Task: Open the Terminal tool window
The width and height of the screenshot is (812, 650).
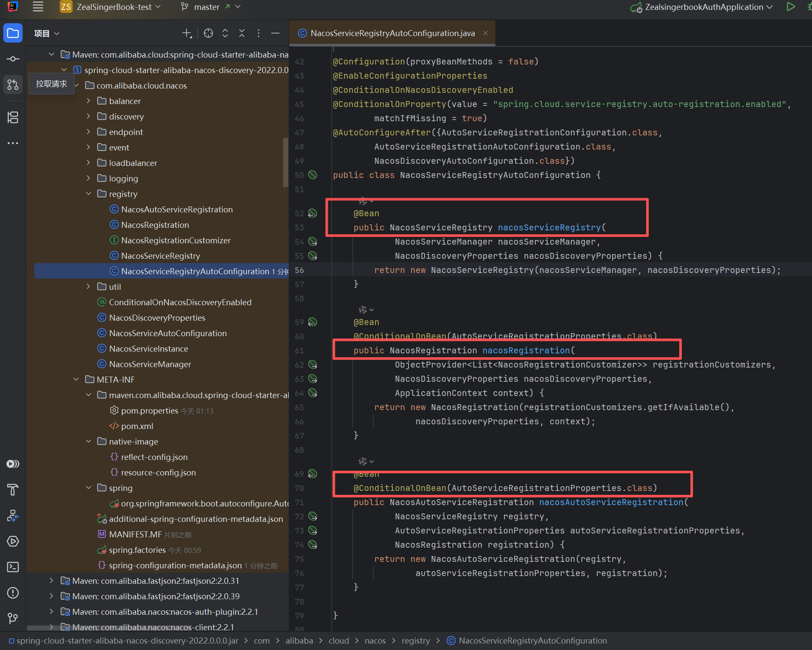Action: click(x=13, y=567)
